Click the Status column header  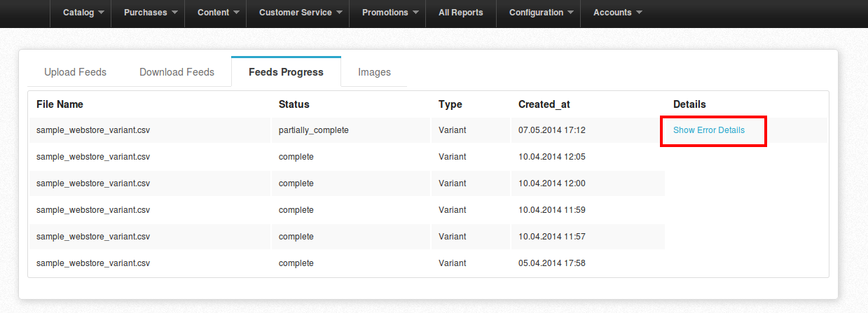(x=294, y=104)
